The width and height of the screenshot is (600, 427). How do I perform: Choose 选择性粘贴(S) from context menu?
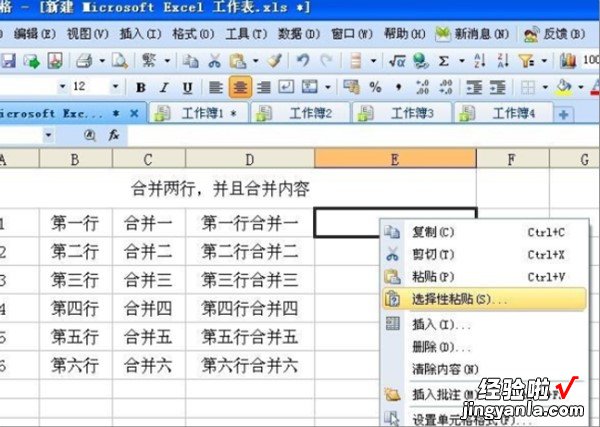pos(484,299)
